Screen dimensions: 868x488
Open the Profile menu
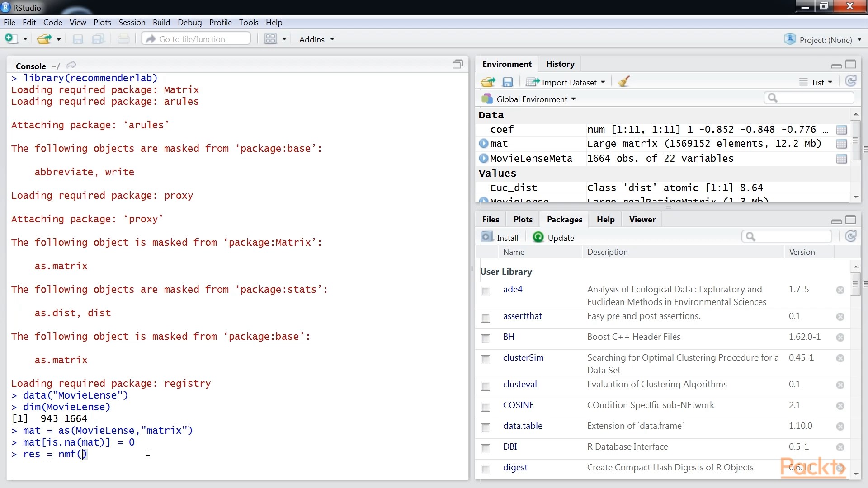click(x=221, y=22)
